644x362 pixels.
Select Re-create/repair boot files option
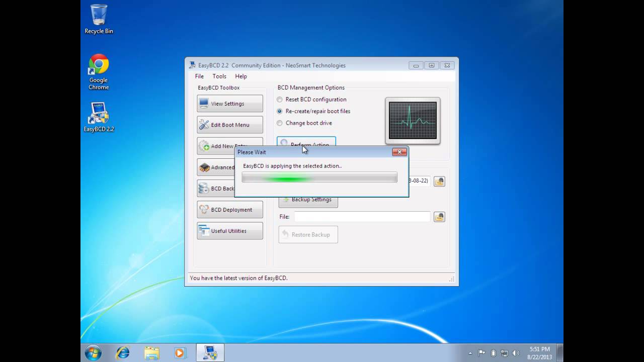click(313, 111)
